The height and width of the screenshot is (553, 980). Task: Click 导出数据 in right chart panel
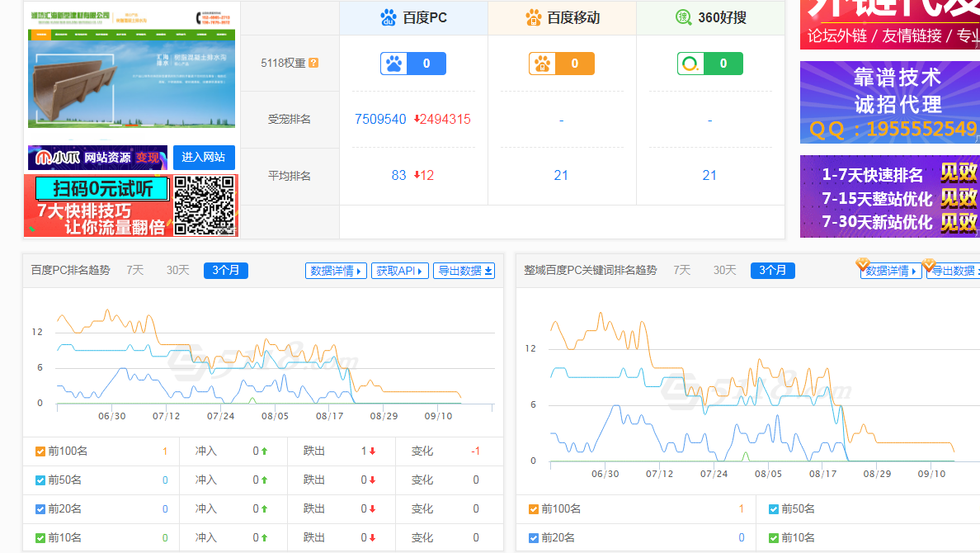953,271
